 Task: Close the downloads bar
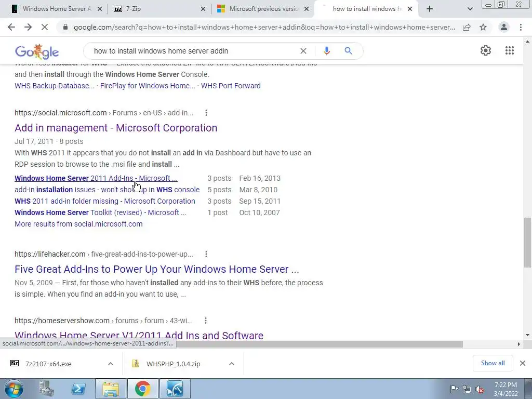click(x=523, y=363)
